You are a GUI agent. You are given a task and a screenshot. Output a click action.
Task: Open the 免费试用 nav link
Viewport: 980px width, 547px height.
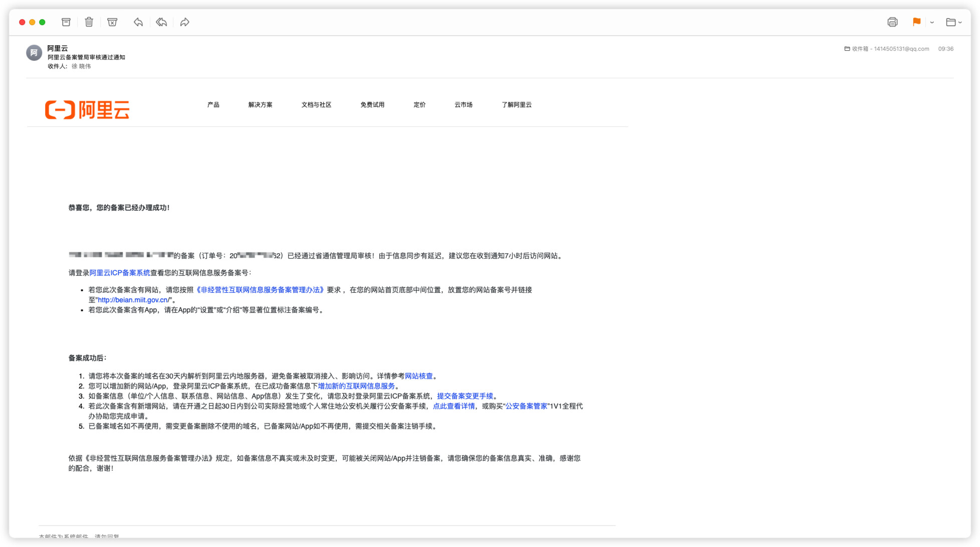point(372,105)
